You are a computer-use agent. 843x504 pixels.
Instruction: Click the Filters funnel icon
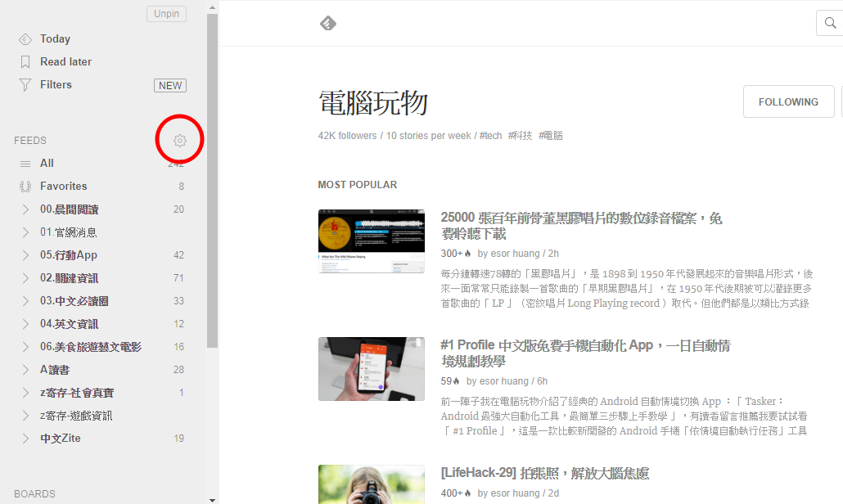pos(25,85)
